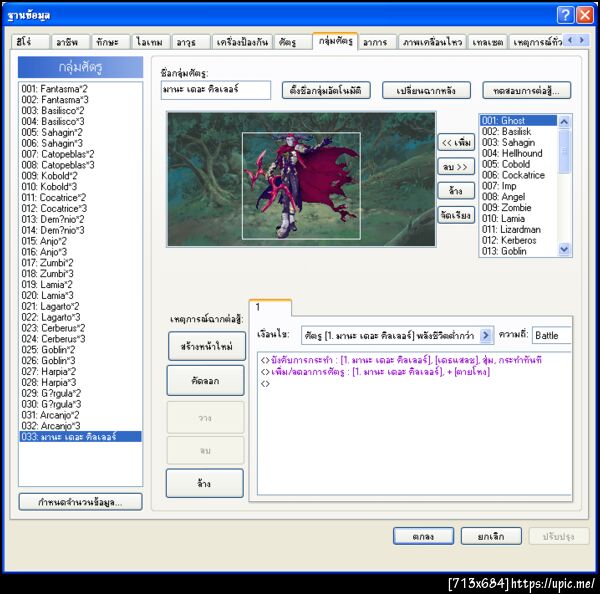Click the troop name input field
The height and width of the screenshot is (594, 600).
[x=216, y=90]
